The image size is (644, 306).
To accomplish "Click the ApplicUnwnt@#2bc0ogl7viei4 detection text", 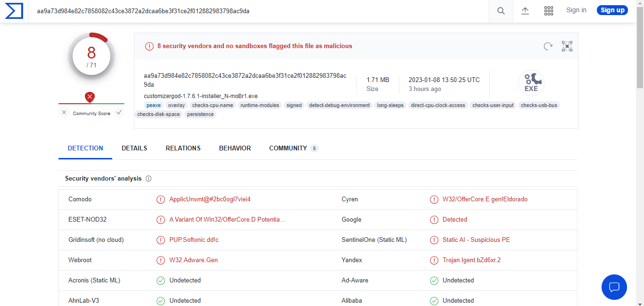I will click(x=210, y=199).
